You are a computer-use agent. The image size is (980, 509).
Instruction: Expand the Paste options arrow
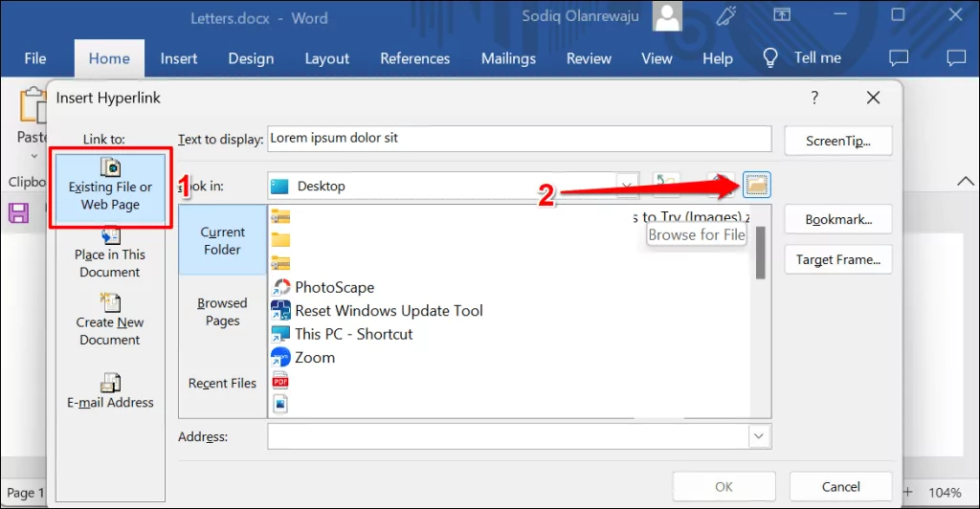coord(33,156)
